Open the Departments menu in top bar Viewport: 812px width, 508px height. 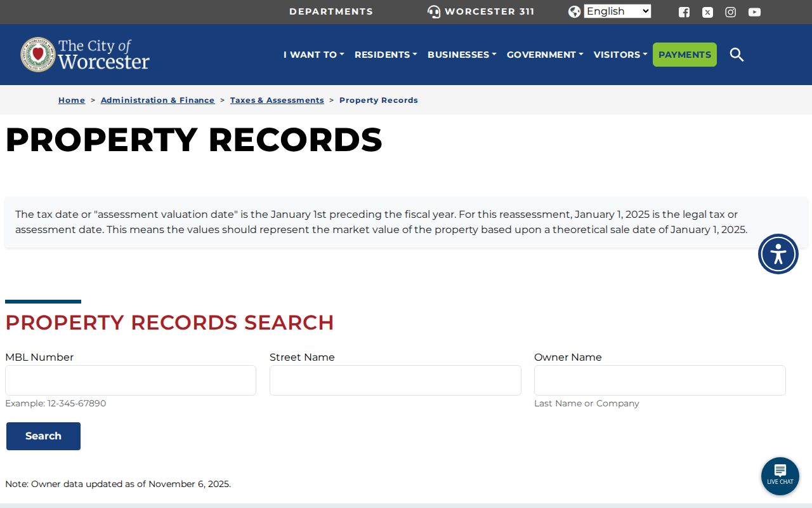click(331, 11)
